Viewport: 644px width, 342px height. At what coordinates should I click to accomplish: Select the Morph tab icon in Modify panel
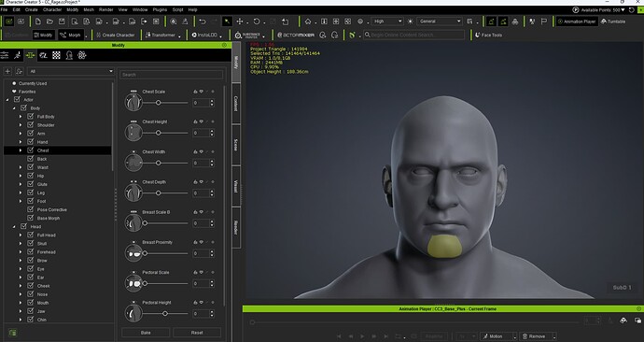pyautogui.click(x=30, y=55)
